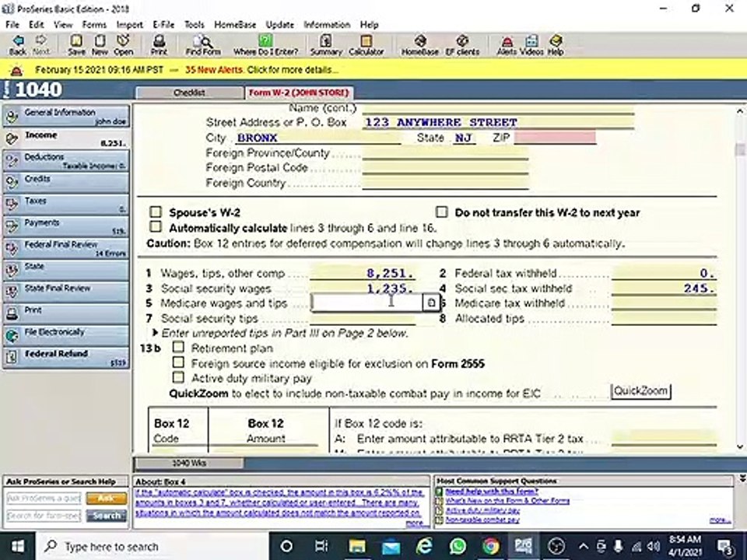Open the Find Form tool
The height and width of the screenshot is (560, 747).
(203, 45)
